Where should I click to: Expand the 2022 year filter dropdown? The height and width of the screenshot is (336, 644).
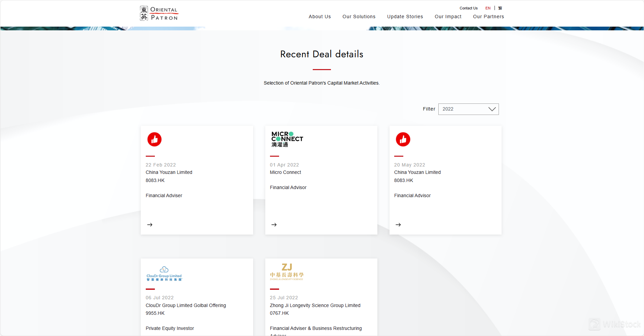(x=468, y=109)
